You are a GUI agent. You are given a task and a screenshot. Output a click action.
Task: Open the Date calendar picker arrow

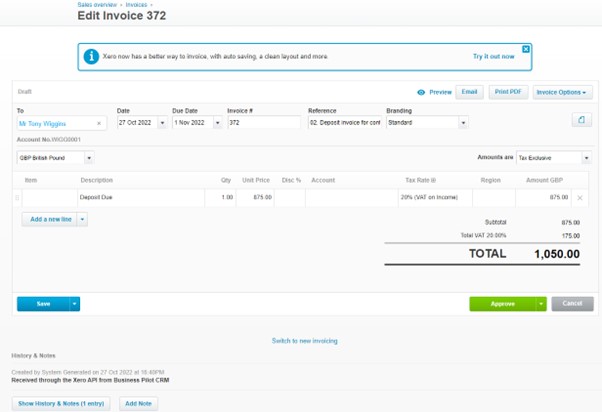click(162, 123)
